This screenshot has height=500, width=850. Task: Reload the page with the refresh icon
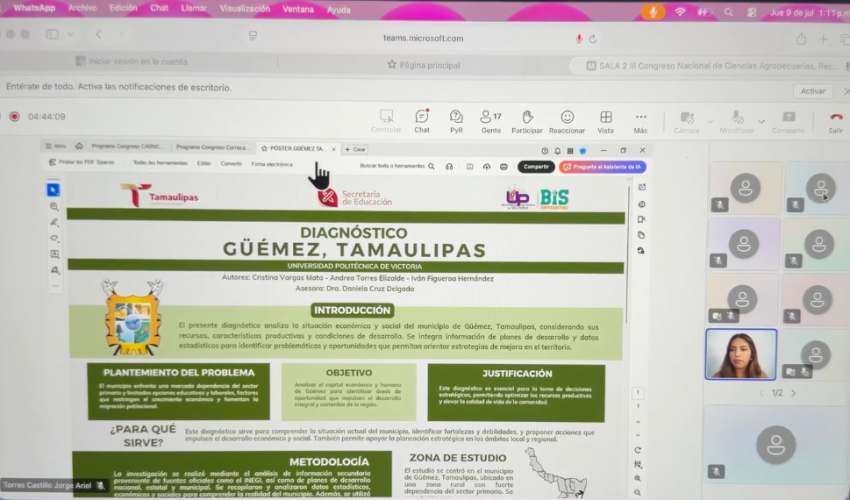[593, 39]
